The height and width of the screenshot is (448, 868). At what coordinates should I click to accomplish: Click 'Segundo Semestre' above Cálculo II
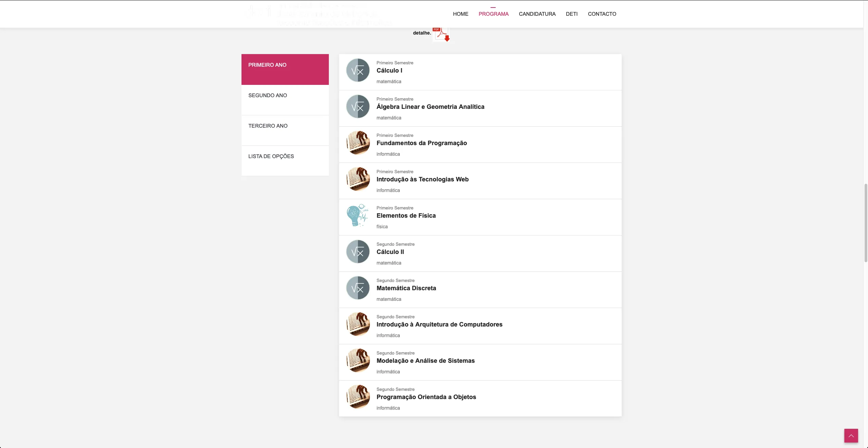[x=395, y=244]
